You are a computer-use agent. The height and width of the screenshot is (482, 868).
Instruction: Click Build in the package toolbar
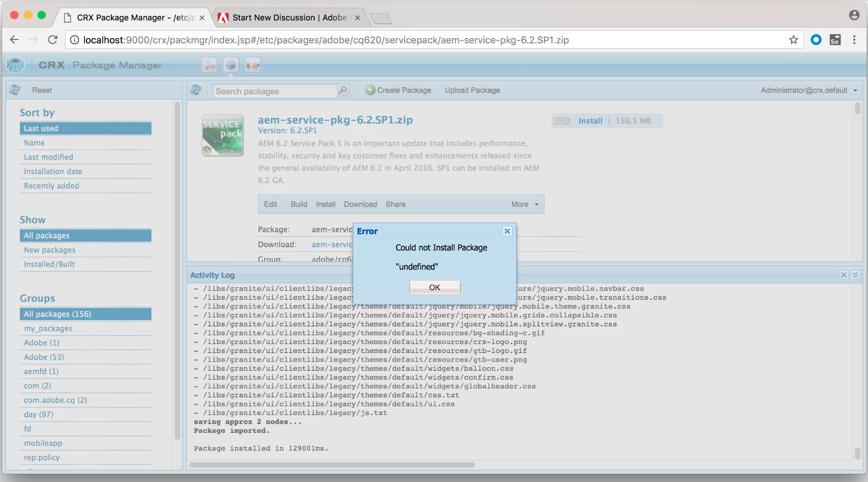coord(299,204)
